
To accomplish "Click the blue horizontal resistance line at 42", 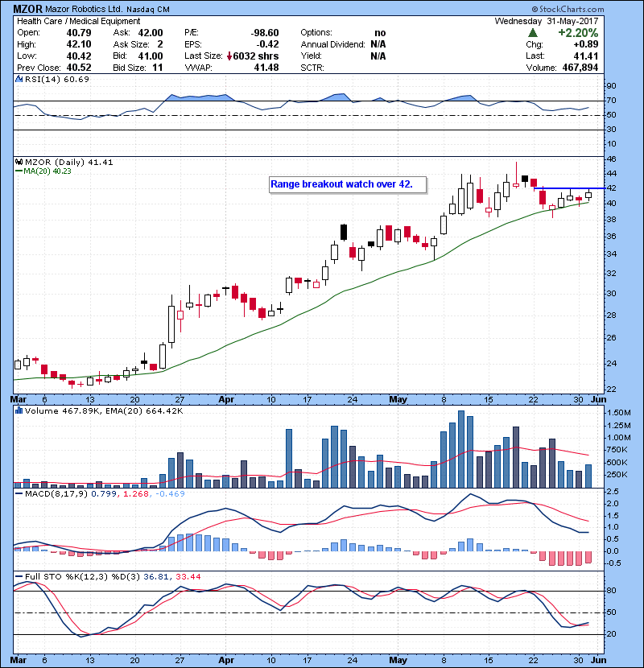I will [569, 188].
